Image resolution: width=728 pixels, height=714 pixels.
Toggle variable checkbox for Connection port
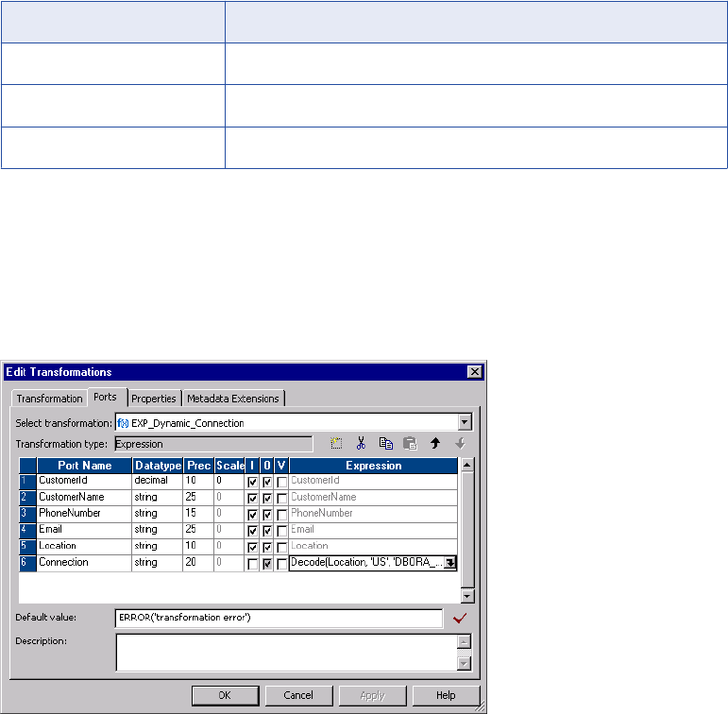click(281, 564)
